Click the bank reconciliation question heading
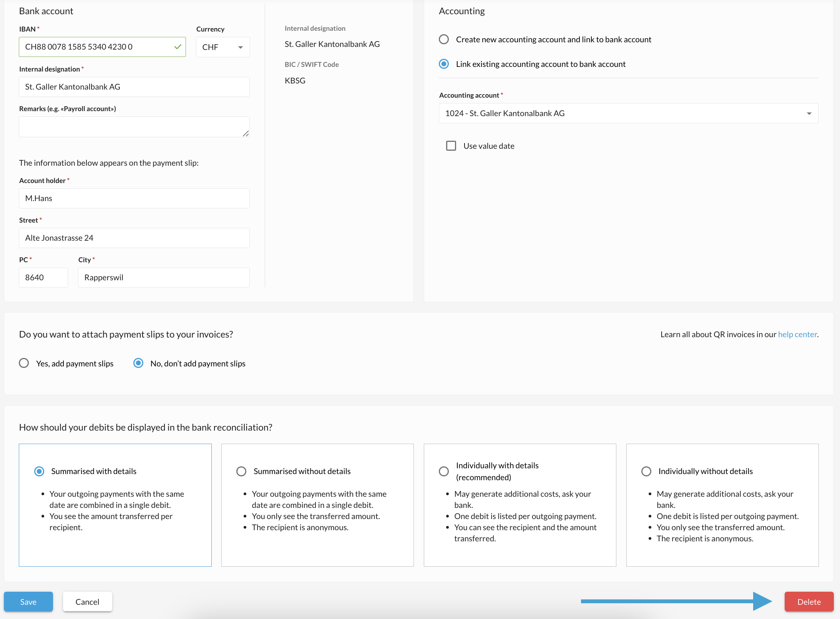Image resolution: width=840 pixels, height=619 pixels. 146,428
